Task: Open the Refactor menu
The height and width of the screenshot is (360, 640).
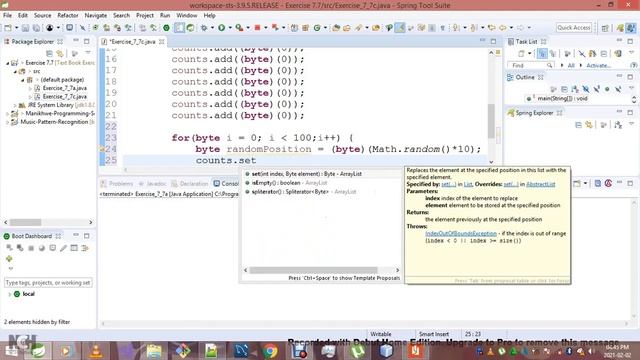Action: tap(68, 16)
